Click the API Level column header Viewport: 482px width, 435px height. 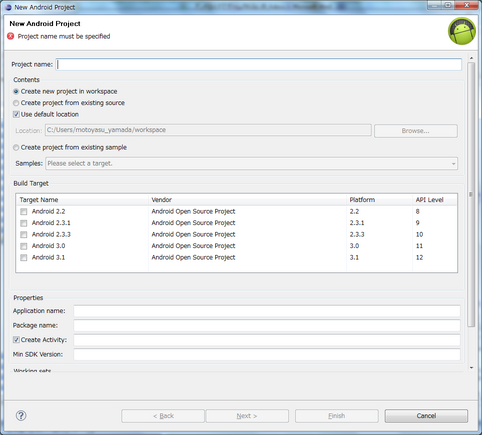(x=435, y=200)
